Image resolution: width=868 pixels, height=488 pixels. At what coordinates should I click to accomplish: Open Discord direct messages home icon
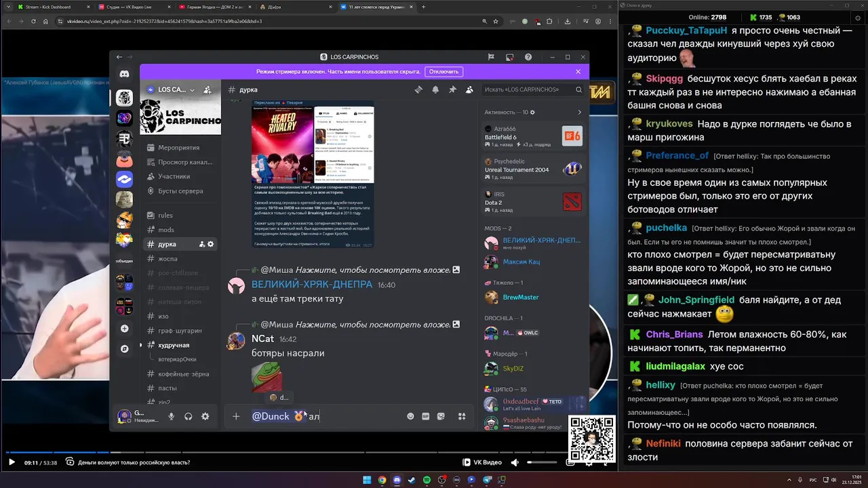pyautogui.click(x=124, y=74)
